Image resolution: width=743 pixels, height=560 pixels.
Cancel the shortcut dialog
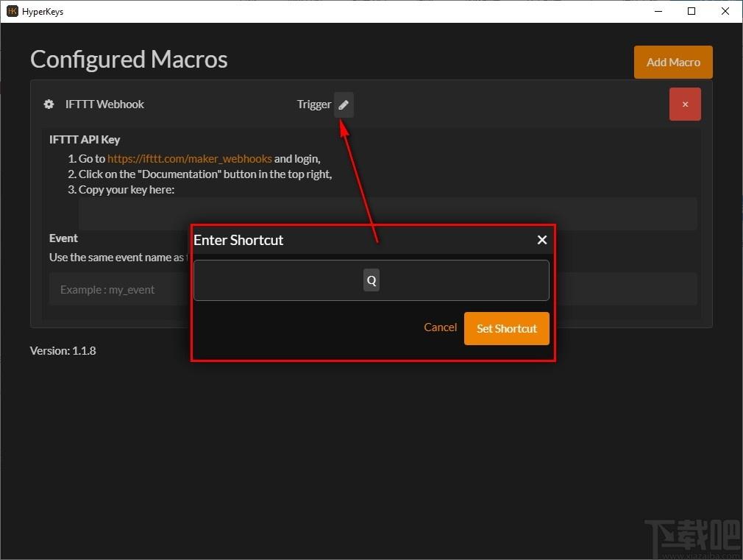click(440, 327)
